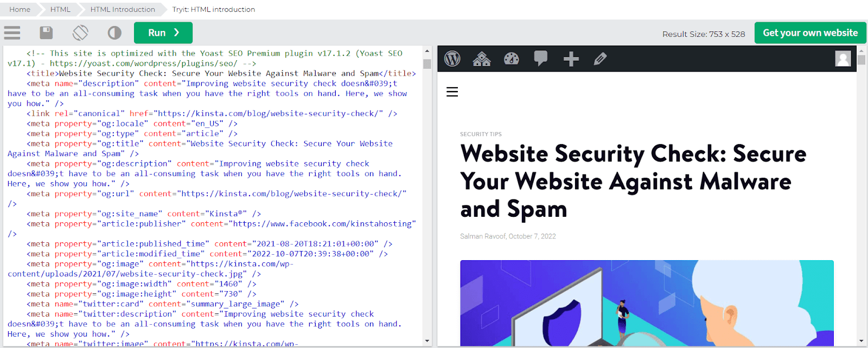Save the code with the floppy disk icon

(47, 33)
